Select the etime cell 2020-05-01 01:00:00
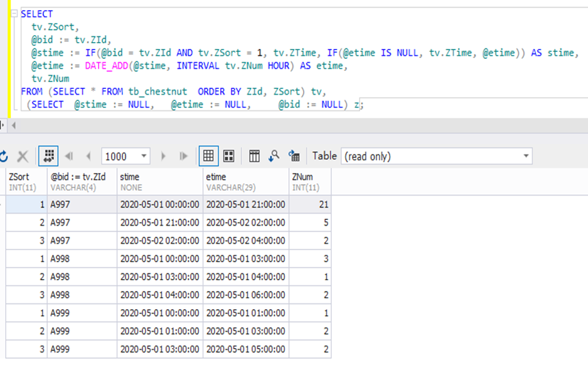Viewport: 588px width, 368px height. tap(246, 313)
